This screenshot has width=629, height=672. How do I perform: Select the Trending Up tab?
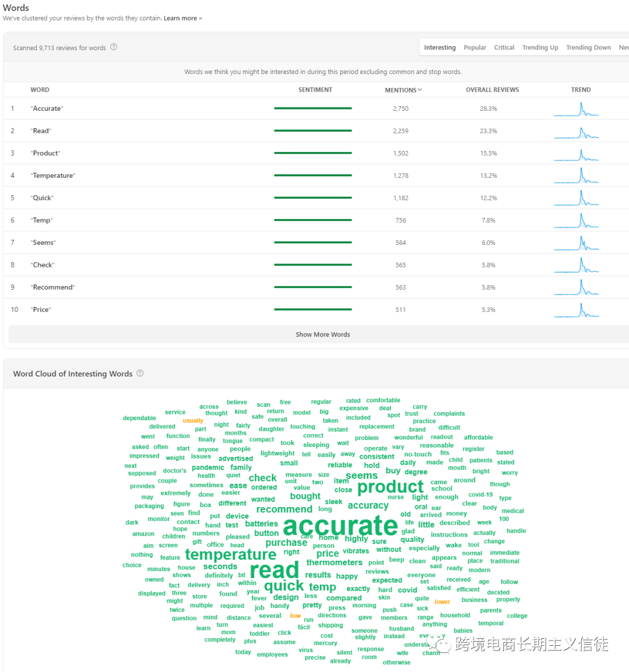[x=540, y=48]
